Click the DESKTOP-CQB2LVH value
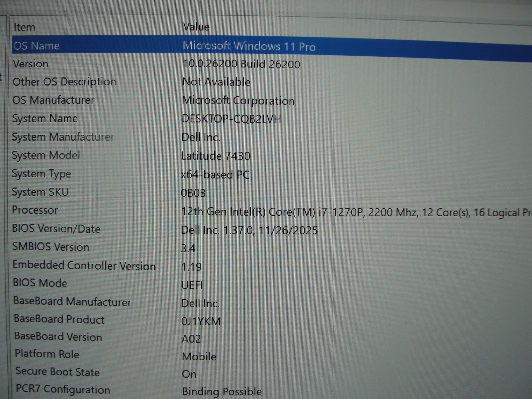Viewport: 532px width, 399px height. [x=231, y=119]
